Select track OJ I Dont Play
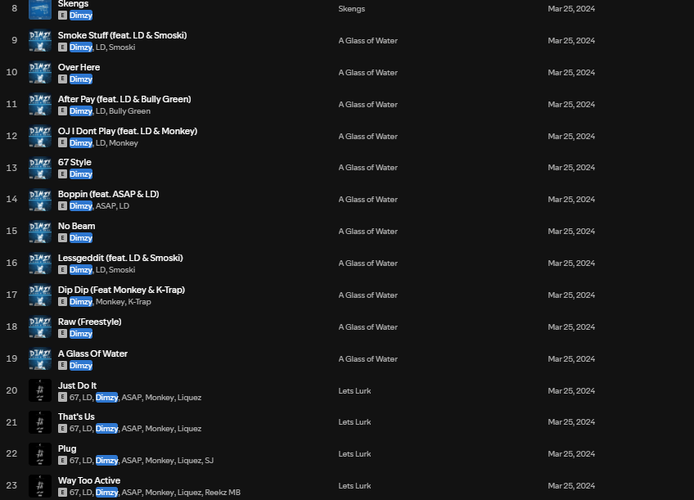Viewport: 694px width, 500px height. [127, 131]
